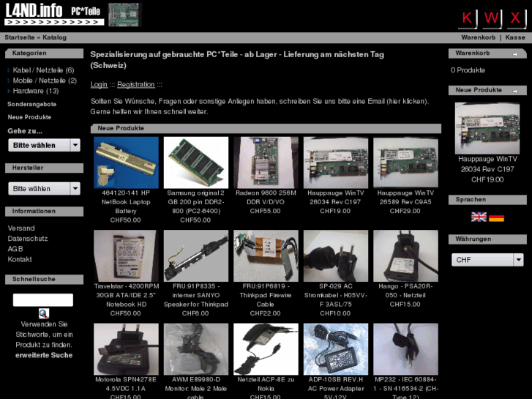Go to Startseite breadcrumb
The width and height of the screenshot is (532, 399).
pos(20,37)
